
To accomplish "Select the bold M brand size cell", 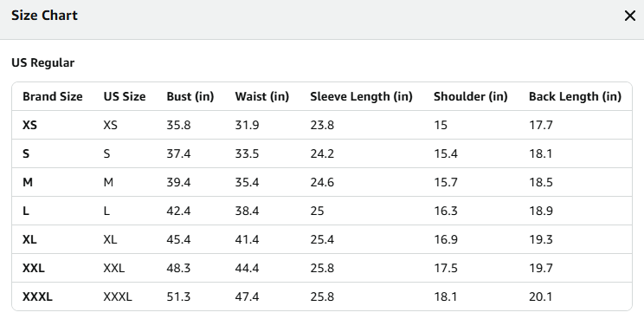I will tap(28, 182).
